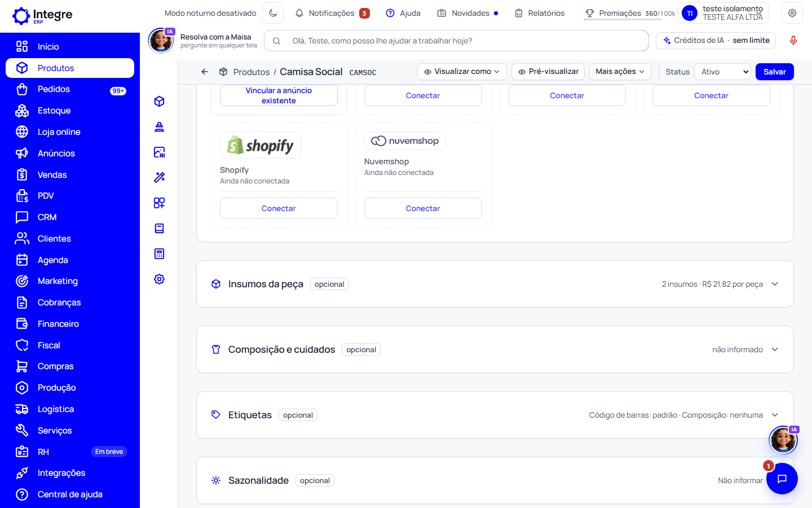Viewport: 812px width, 508px height.
Task: Open Integrações plug icon
Action: [22, 473]
